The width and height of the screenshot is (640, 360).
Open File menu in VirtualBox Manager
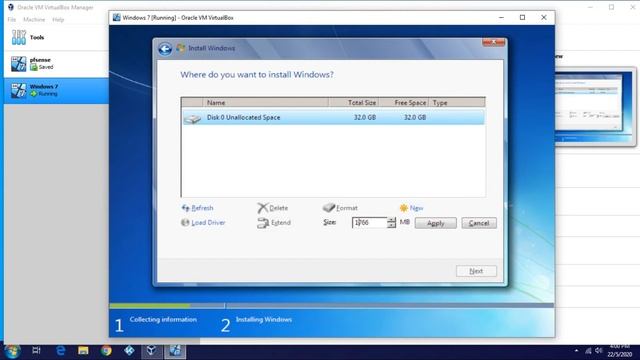[x=11, y=20]
